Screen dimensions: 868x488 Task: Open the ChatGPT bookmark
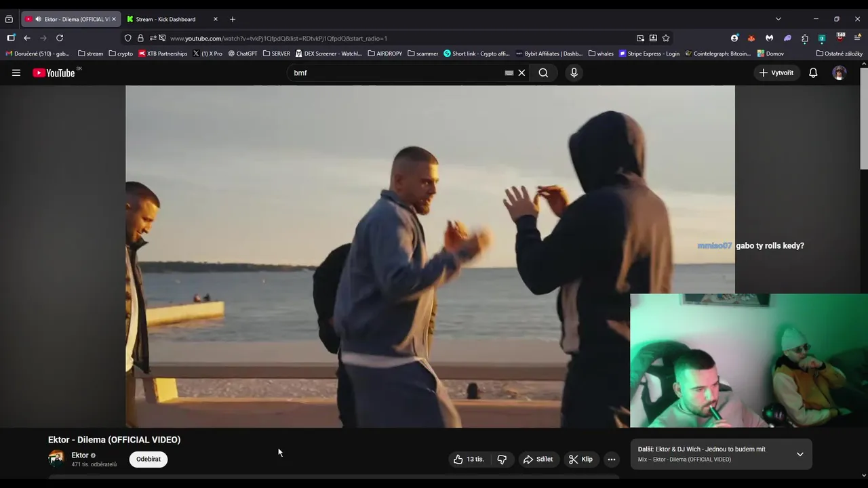243,54
